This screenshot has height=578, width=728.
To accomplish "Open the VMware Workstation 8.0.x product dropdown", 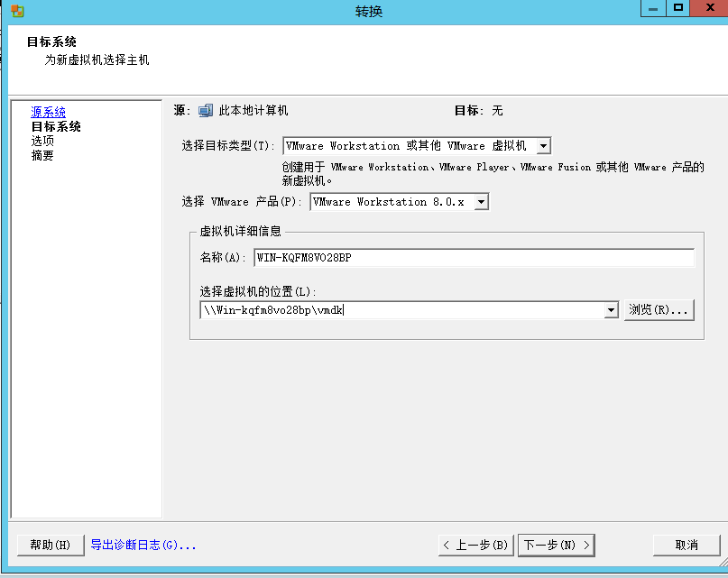I will 400,202.
